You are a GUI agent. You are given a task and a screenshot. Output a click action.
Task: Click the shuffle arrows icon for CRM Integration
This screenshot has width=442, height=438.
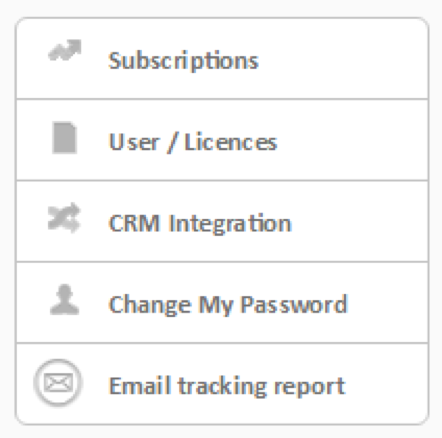[64, 218]
